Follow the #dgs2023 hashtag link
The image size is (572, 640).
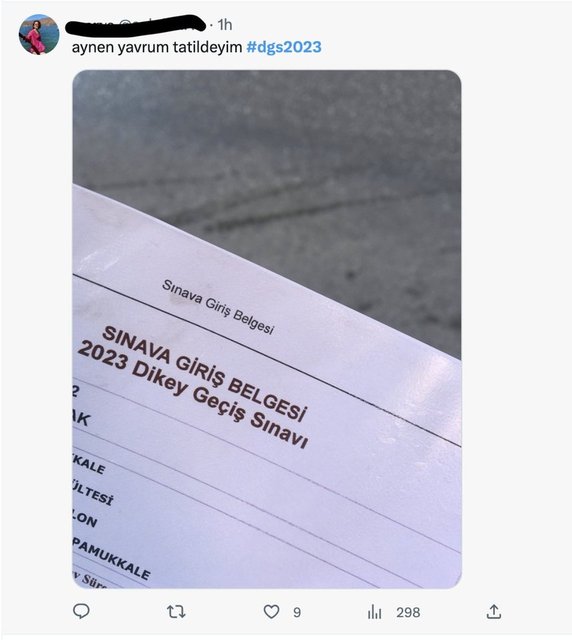tap(284, 47)
